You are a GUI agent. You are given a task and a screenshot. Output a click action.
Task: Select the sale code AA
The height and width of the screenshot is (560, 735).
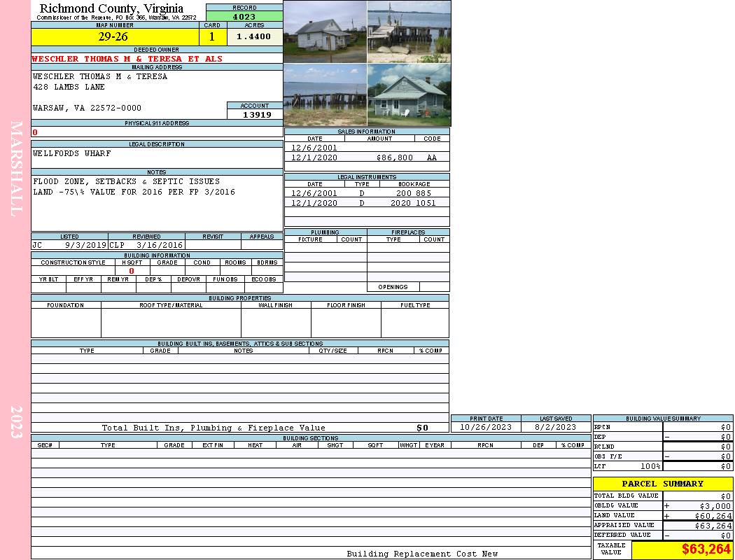[x=432, y=158]
